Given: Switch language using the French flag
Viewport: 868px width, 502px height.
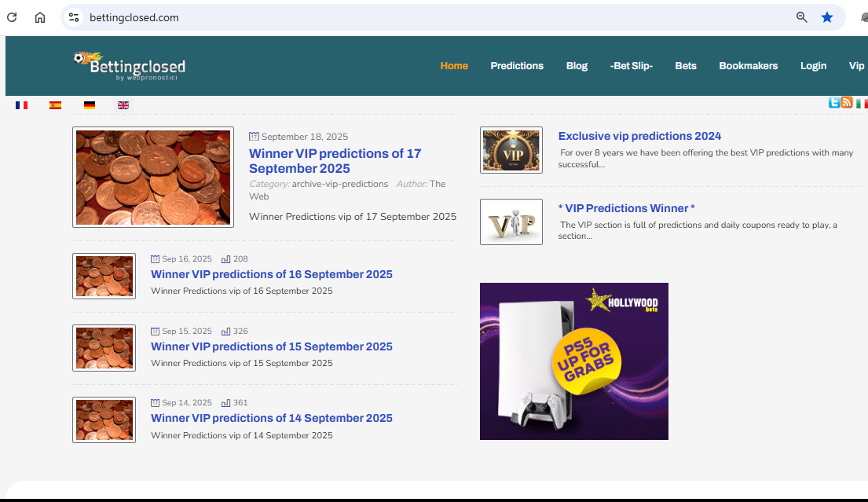Looking at the screenshot, I should click(21, 104).
